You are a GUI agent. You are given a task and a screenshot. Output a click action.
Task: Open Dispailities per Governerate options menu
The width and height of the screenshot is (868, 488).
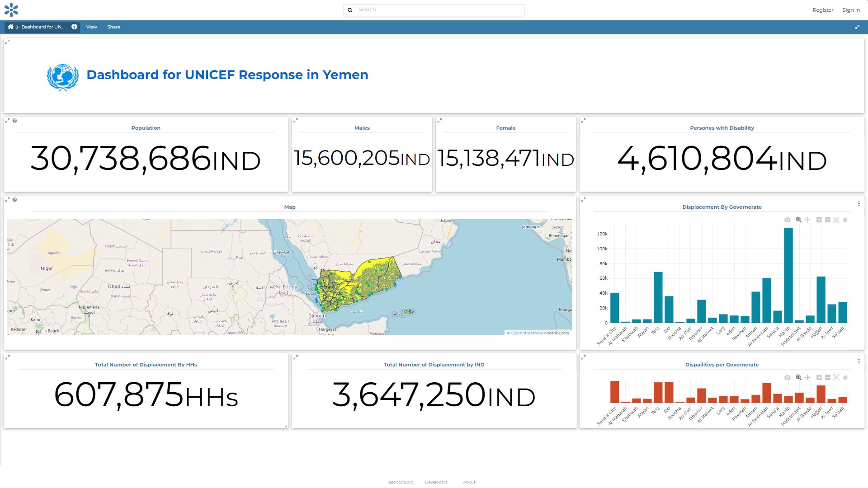tap(859, 361)
